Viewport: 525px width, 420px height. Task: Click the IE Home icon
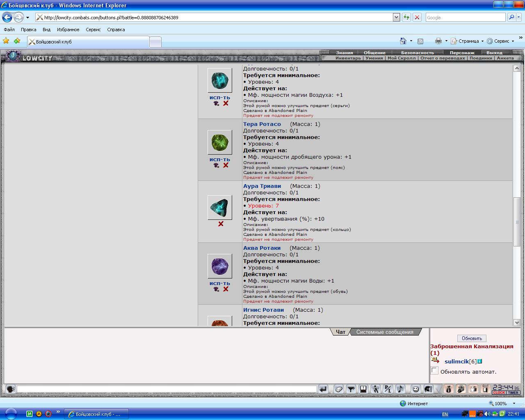click(403, 41)
